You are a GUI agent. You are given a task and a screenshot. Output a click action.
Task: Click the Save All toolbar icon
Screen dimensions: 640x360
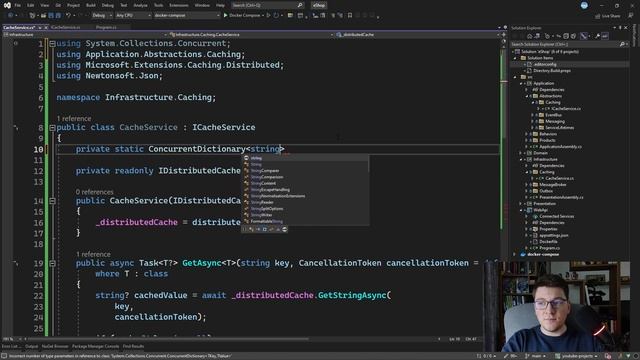click(58, 16)
